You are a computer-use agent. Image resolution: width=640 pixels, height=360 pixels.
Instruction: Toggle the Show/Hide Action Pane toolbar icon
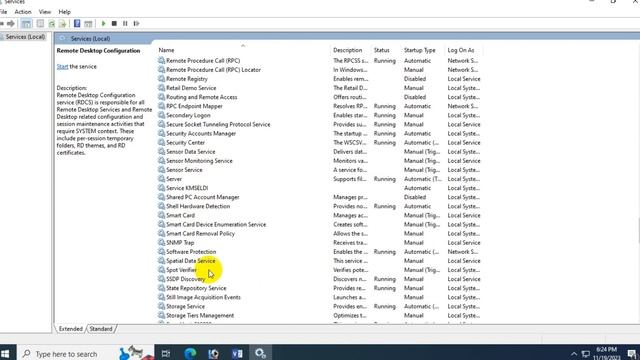click(x=88, y=24)
